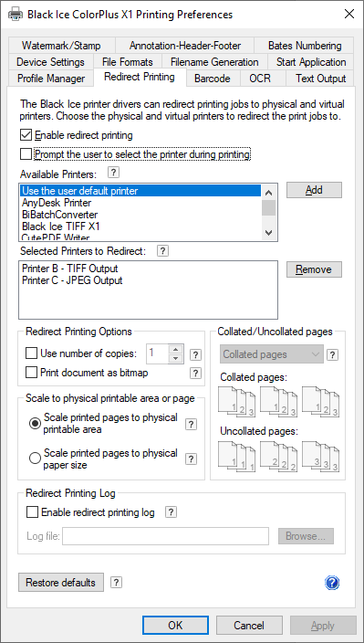Click the help icon beside Available Printers
364x643 pixels.
114,173
